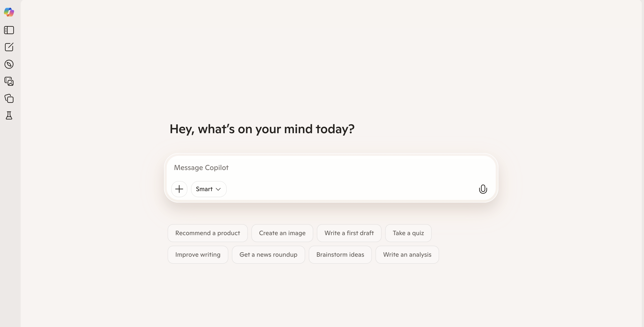Select Take a quiz suggestion
Viewport: 644px width, 327px height.
coord(408,233)
